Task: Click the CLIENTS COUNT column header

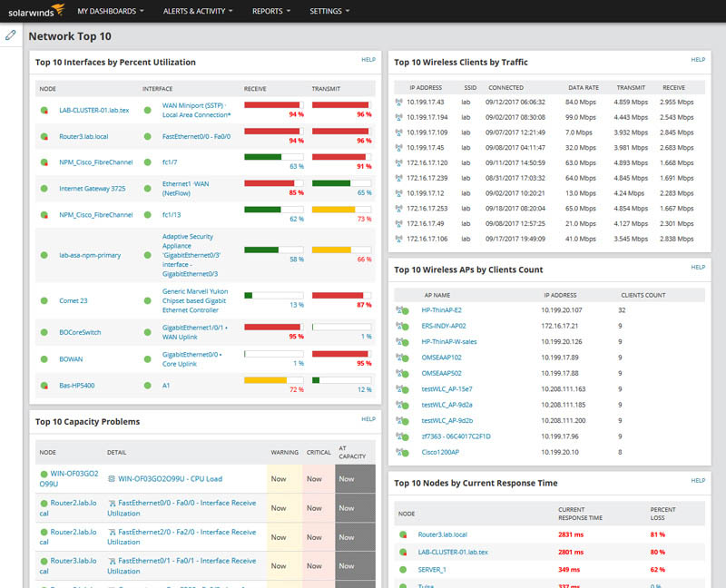Action: [643, 295]
